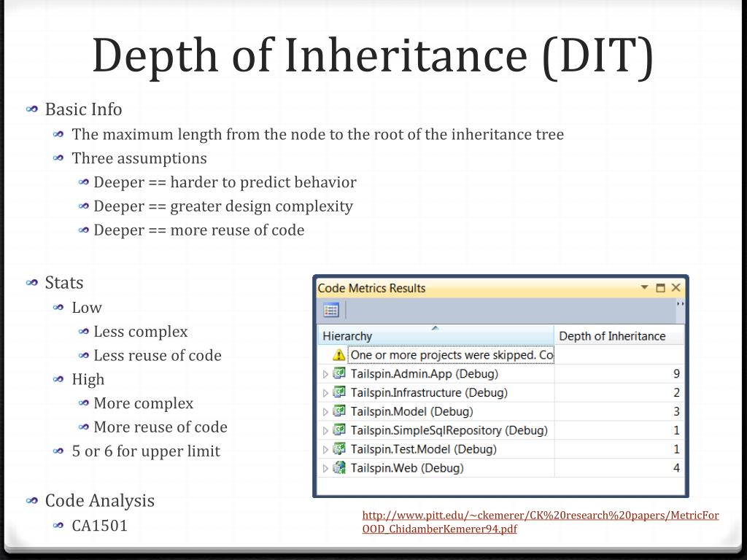
Task: Click 'Deeper == greater design complexity' text
Action: coord(223,206)
